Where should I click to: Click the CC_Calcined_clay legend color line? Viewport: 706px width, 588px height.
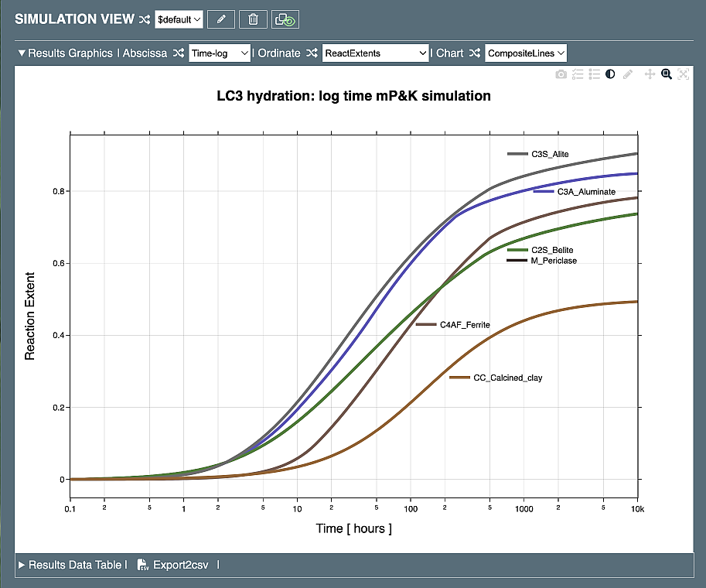460,378
